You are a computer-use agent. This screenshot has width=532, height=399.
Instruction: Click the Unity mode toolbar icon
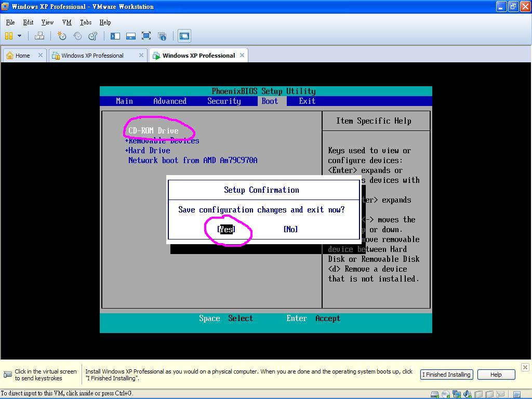click(162, 36)
